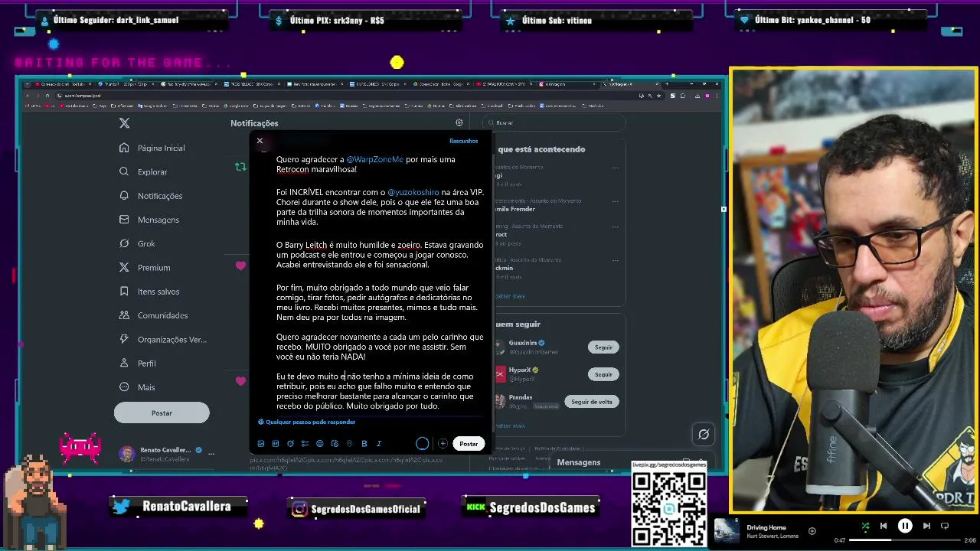
Task: Save Driving Home to library
Action: click(x=812, y=531)
